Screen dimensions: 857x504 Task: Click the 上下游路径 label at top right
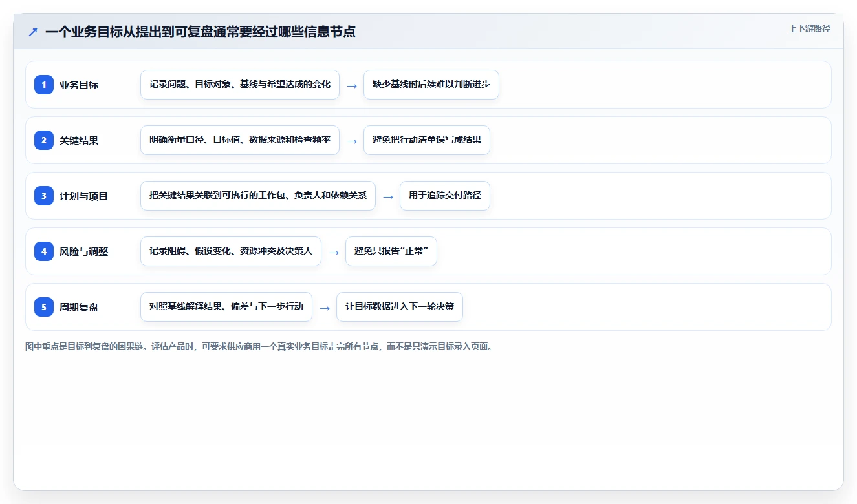coord(809,28)
